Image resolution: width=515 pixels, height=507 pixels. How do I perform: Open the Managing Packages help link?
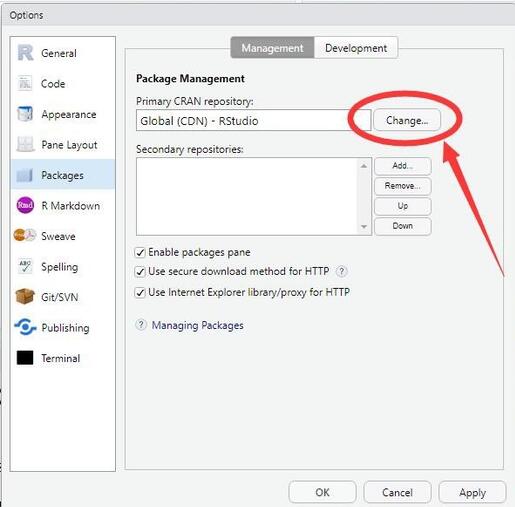(x=198, y=325)
